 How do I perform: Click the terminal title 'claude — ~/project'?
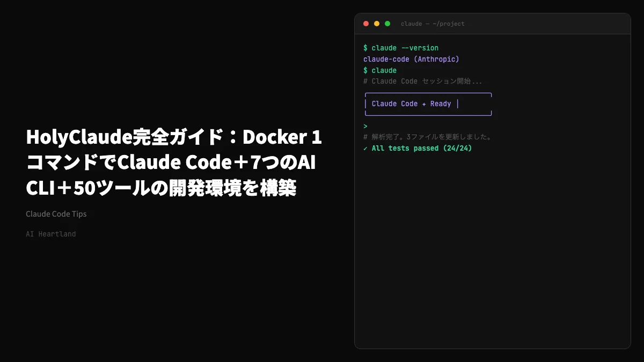point(433,24)
